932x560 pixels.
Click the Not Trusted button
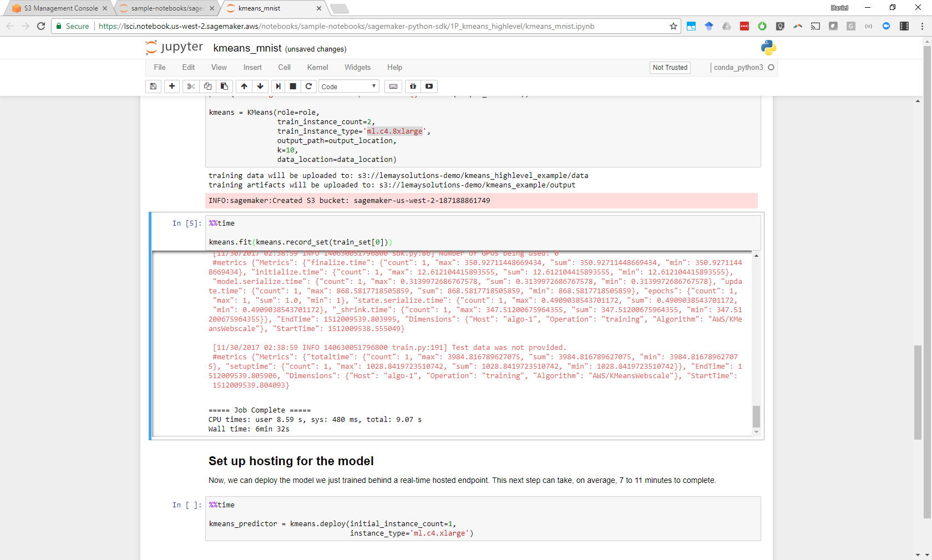pos(670,68)
